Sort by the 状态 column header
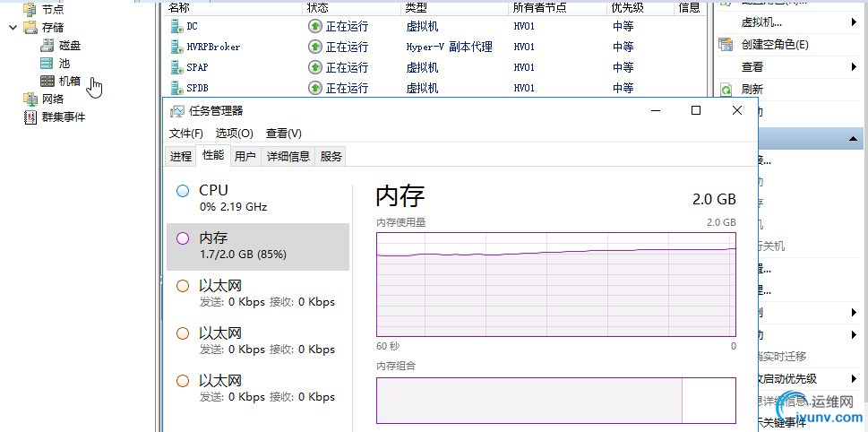 [x=352, y=8]
